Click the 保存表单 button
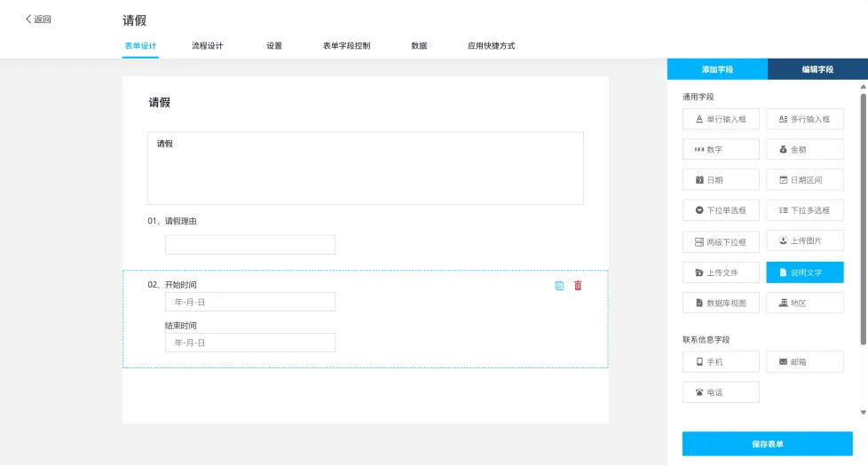The image size is (868, 465). pos(767,444)
